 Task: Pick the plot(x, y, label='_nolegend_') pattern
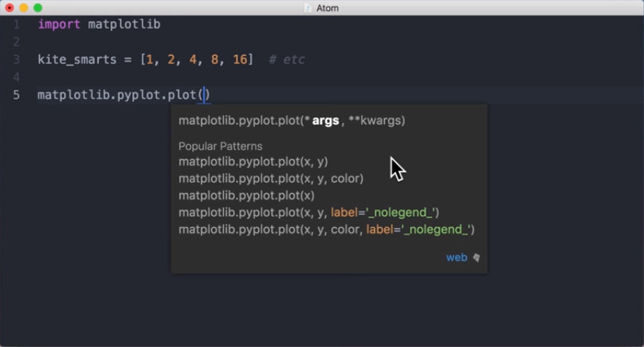(x=309, y=212)
